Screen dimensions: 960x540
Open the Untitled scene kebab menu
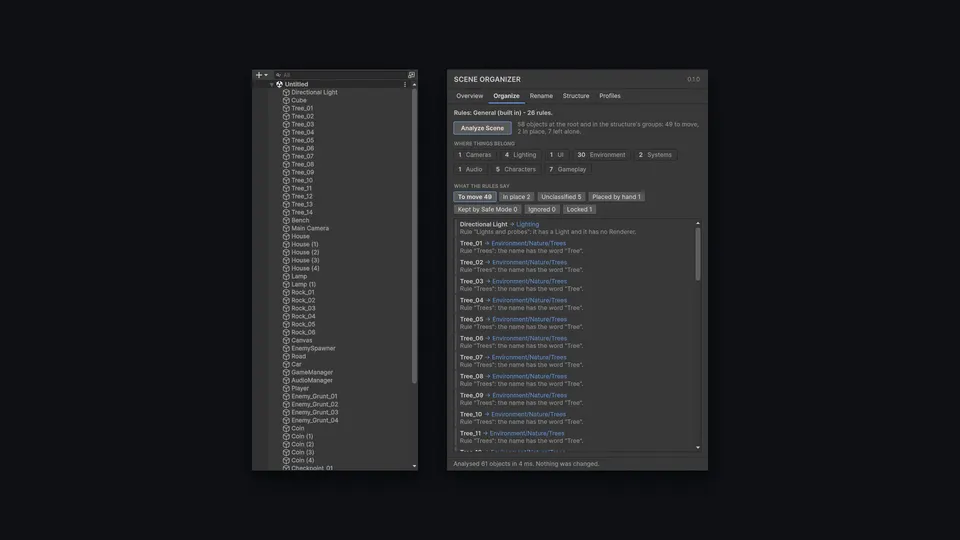point(405,84)
